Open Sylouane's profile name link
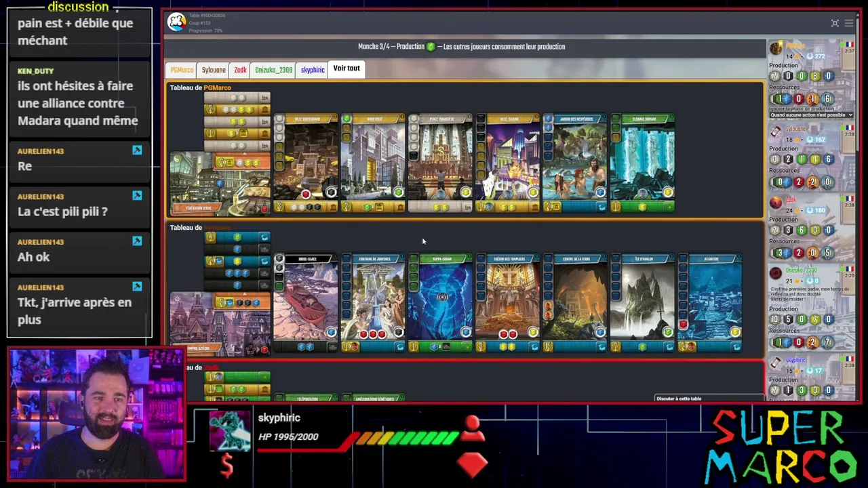This screenshot has height=488, width=868. (x=796, y=129)
